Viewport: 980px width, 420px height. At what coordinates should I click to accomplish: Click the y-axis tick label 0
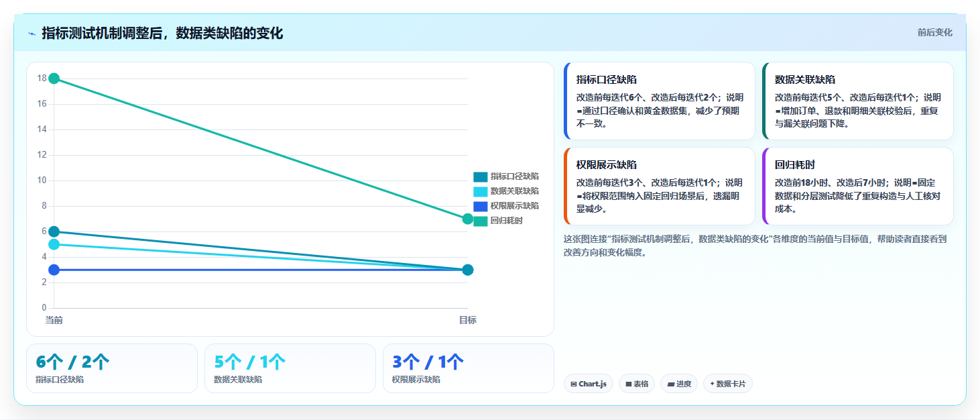coord(44,308)
